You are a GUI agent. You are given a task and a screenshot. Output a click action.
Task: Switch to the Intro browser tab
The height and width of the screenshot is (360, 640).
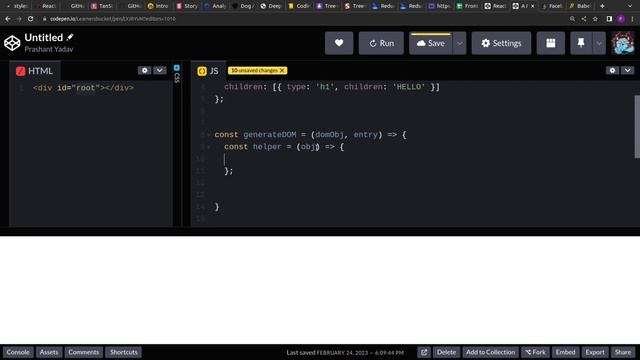click(158, 6)
